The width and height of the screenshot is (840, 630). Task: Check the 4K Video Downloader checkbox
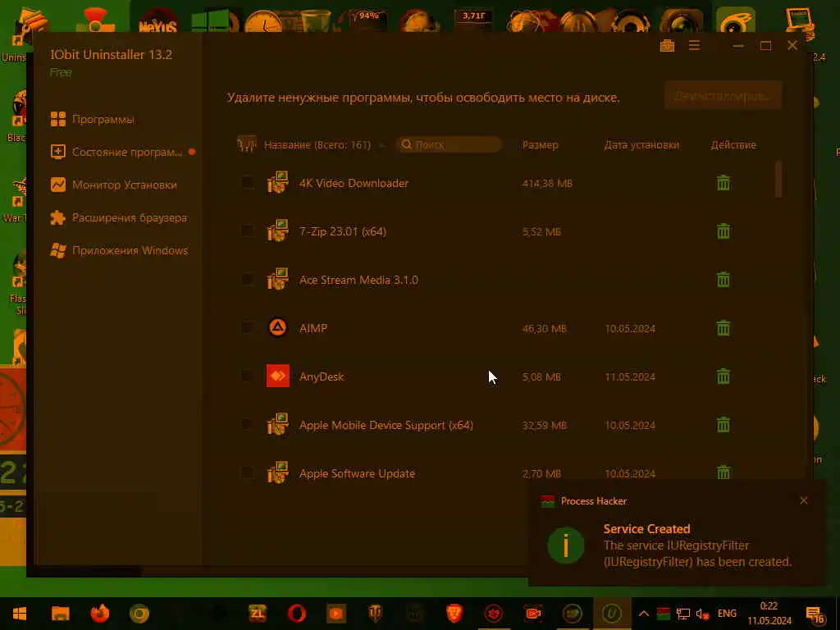tap(247, 183)
